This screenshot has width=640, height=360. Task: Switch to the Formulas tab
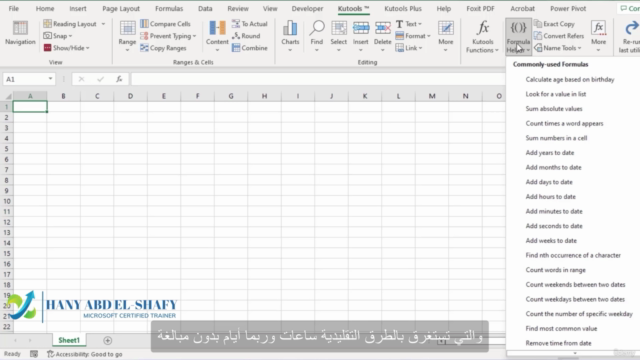(x=169, y=9)
